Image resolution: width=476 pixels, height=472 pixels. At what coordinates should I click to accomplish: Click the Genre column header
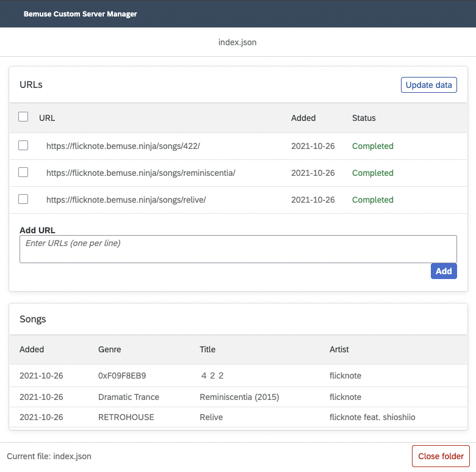click(x=110, y=350)
